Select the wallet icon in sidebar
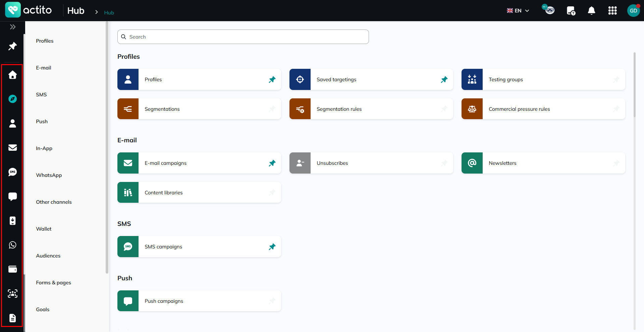 (12, 269)
